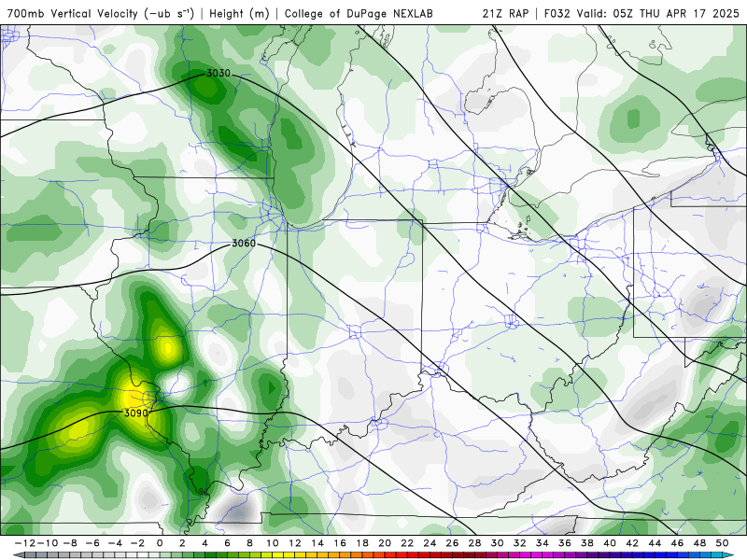Click the 0 value on the color scale
Viewport: 747px width, 560px height.
tap(160, 543)
